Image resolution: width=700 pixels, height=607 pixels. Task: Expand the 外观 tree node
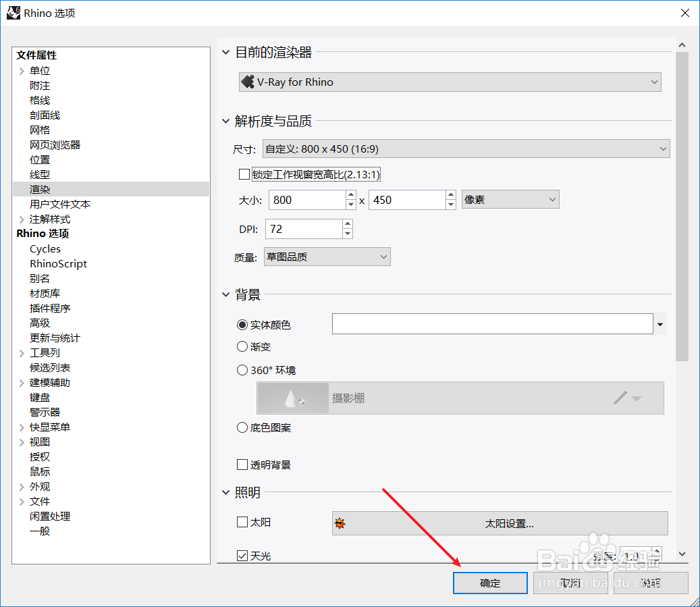22,487
